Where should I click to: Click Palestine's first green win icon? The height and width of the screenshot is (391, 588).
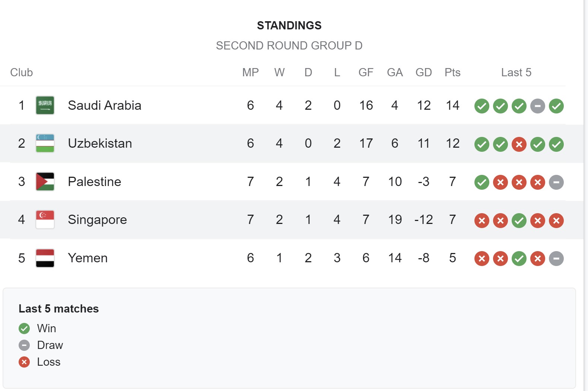[x=481, y=182]
